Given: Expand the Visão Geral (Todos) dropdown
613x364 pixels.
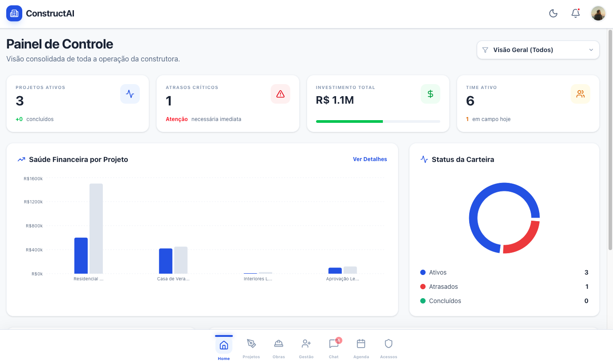Looking at the screenshot, I should coord(538,50).
